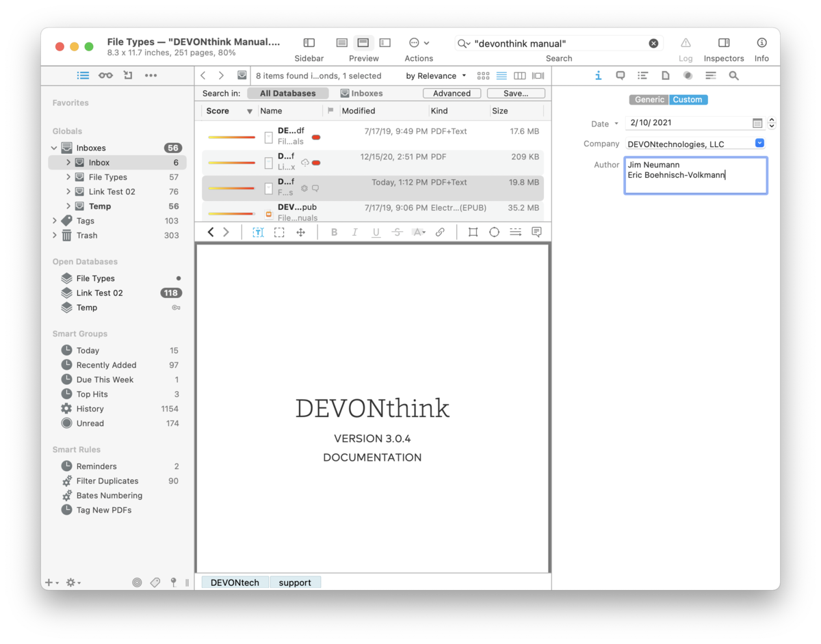
Task: Click the geolocation pin icon at sidebar bottom
Action: [174, 582]
